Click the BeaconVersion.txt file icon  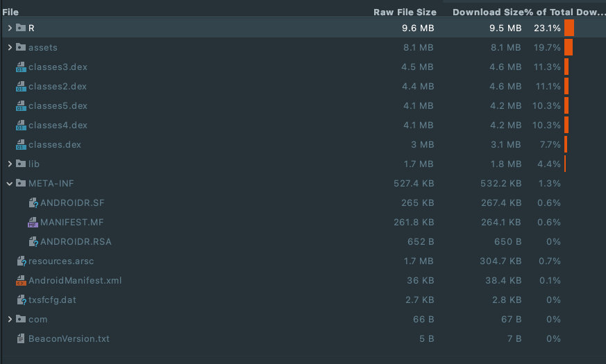pyautogui.click(x=21, y=339)
